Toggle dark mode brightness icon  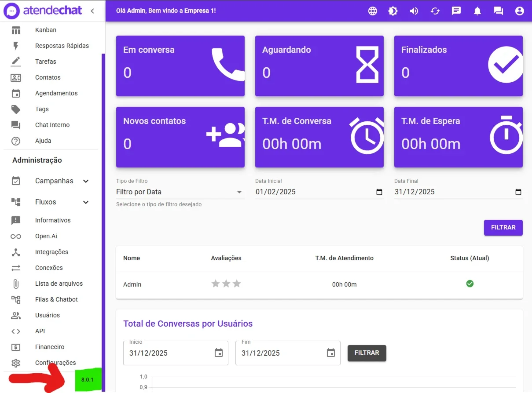pyautogui.click(x=393, y=11)
